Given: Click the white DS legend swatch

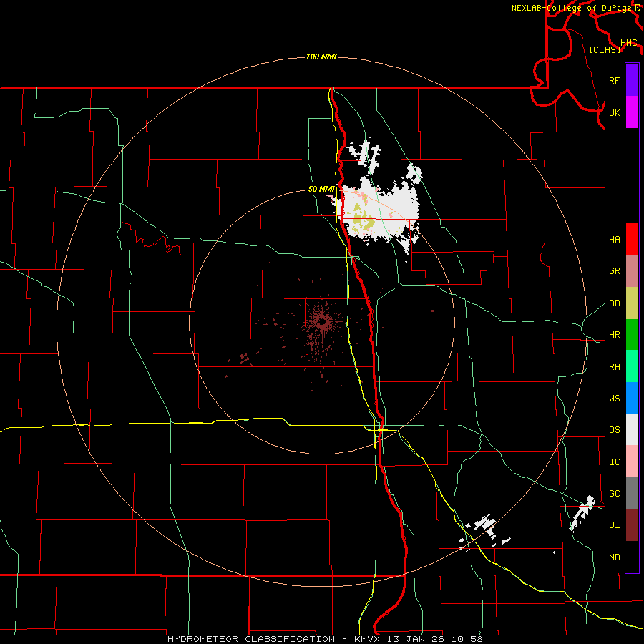Looking at the screenshot, I should click(632, 429).
